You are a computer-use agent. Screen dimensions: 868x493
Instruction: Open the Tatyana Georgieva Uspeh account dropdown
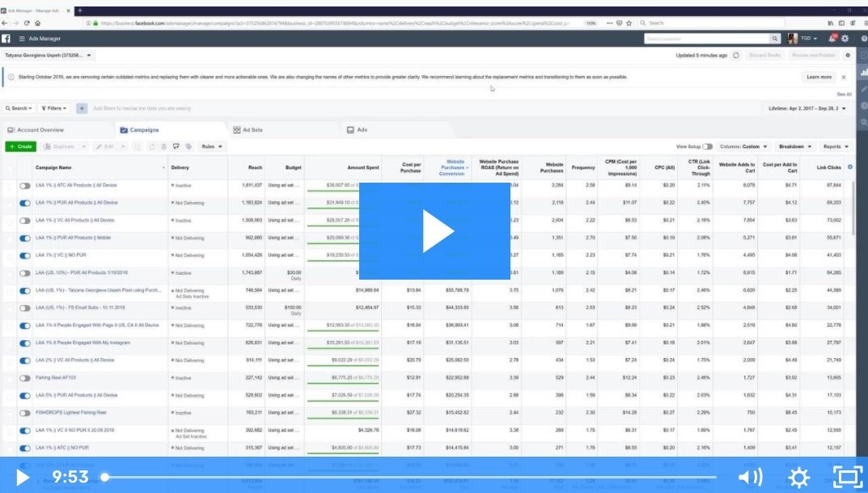(49, 55)
